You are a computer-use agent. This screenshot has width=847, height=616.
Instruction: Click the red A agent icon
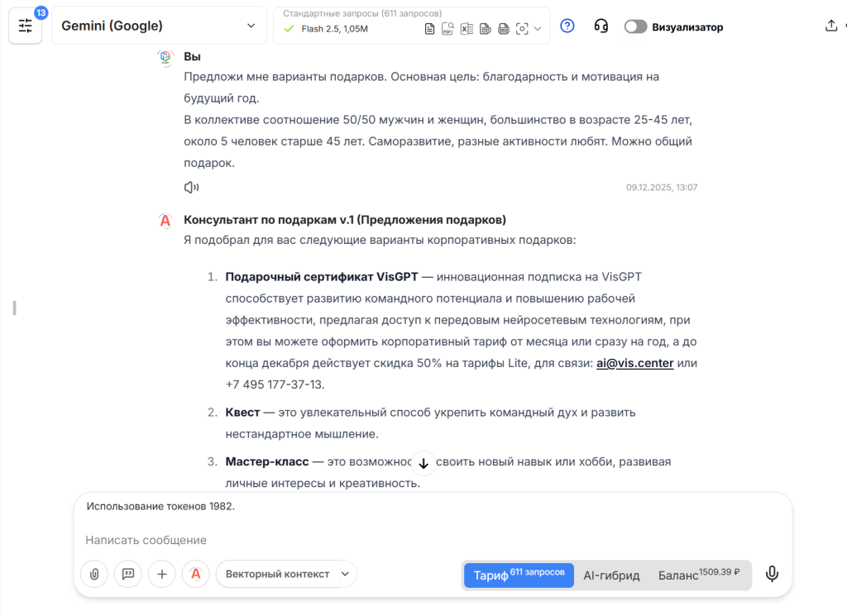tap(195, 574)
